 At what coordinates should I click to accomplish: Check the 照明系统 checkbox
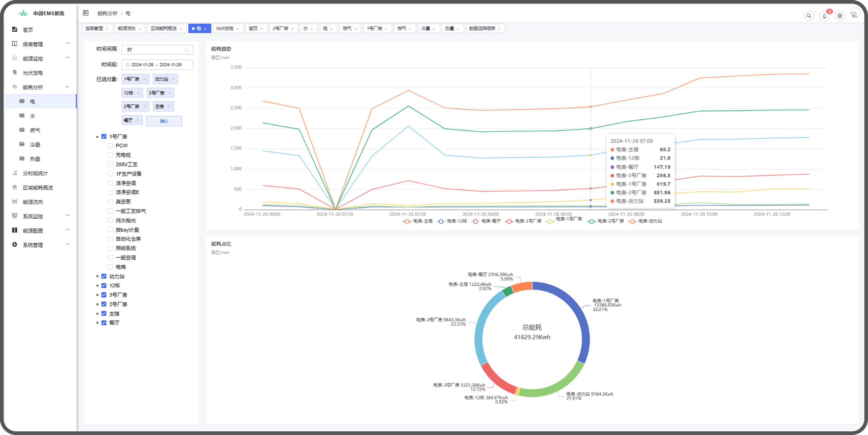tap(110, 248)
